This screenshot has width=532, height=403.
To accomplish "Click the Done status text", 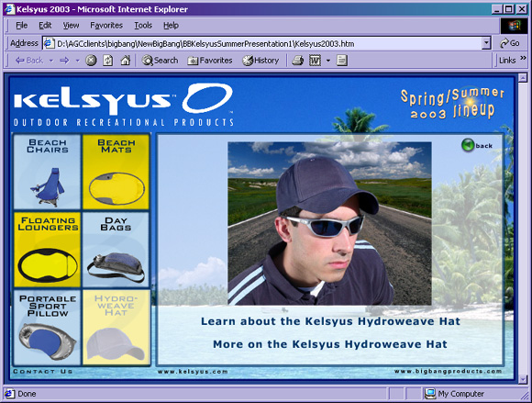I will click(27, 394).
